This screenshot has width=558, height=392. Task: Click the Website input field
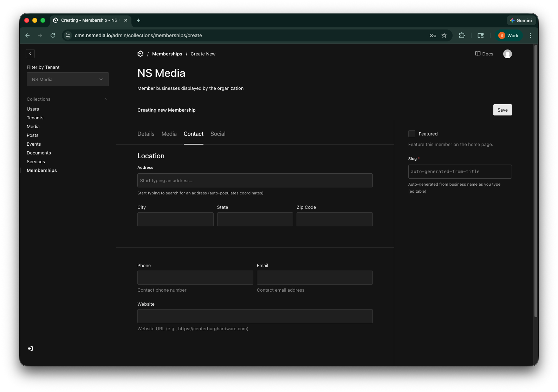255,316
